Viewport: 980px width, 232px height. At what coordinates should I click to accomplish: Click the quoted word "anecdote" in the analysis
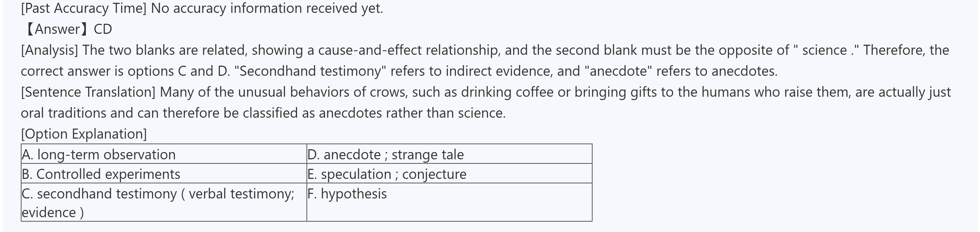618,71
